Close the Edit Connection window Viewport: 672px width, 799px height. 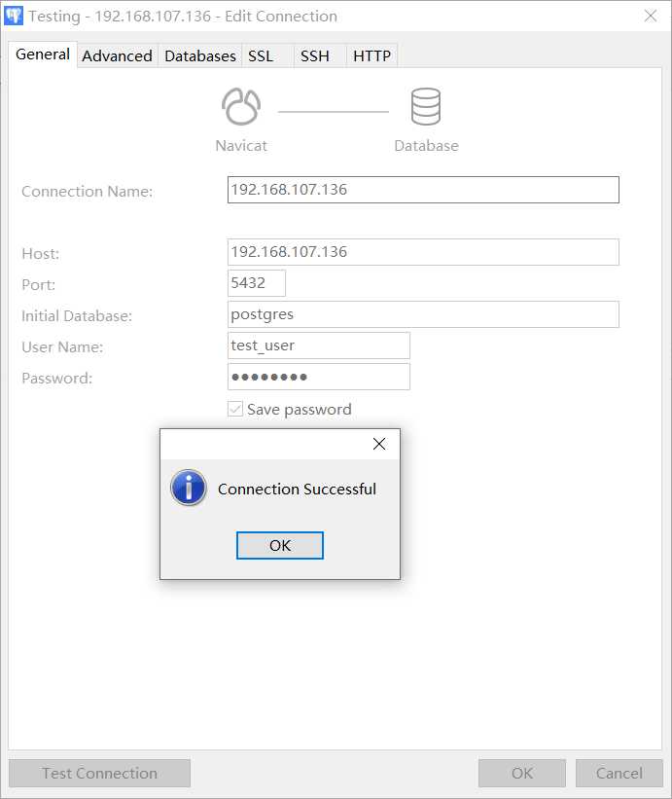pos(650,16)
